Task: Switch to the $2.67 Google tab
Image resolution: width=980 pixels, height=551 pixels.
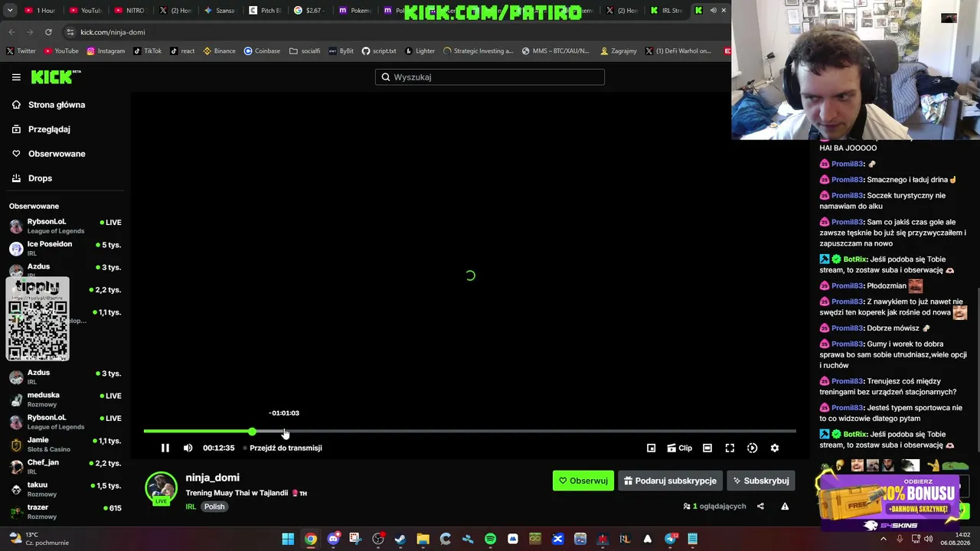Action: (x=309, y=11)
